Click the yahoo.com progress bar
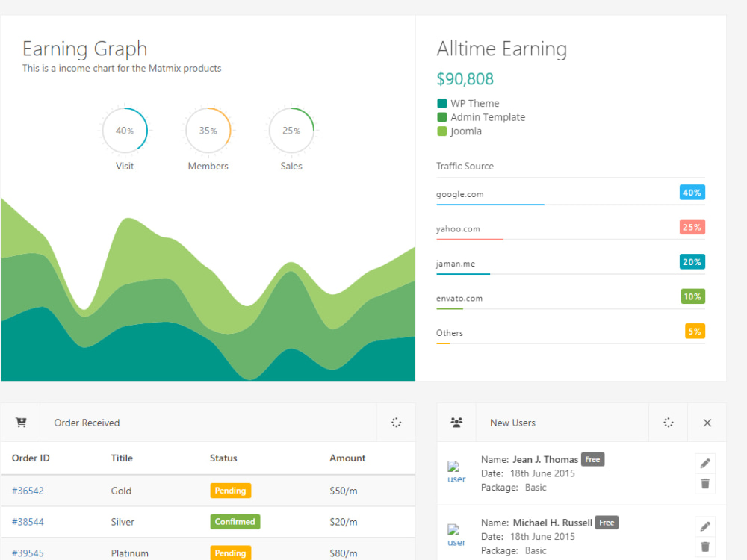 (x=570, y=239)
